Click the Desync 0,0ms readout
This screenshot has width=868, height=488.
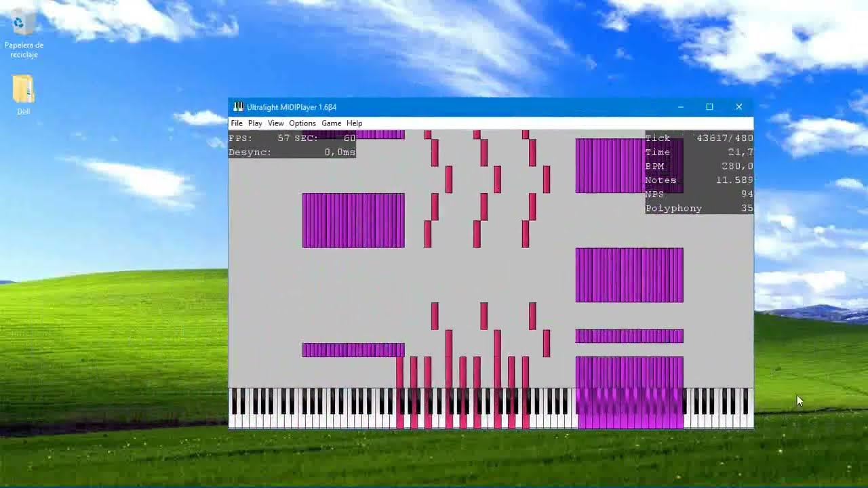[x=292, y=152]
